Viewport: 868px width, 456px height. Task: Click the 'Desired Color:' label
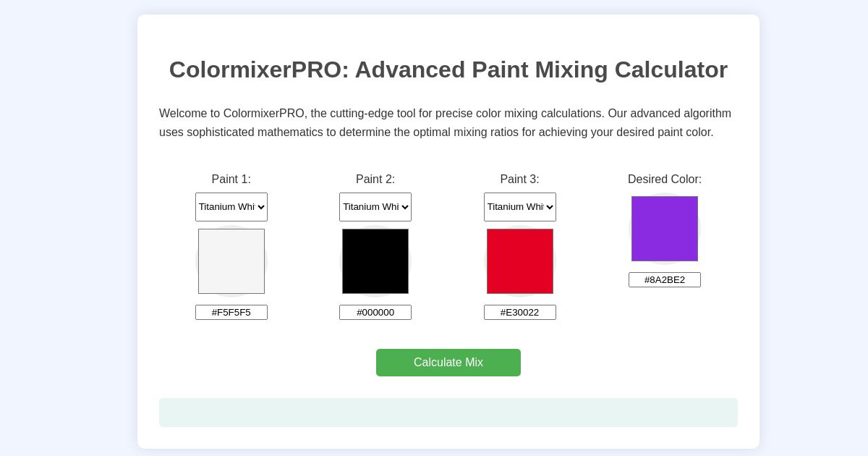664,180
